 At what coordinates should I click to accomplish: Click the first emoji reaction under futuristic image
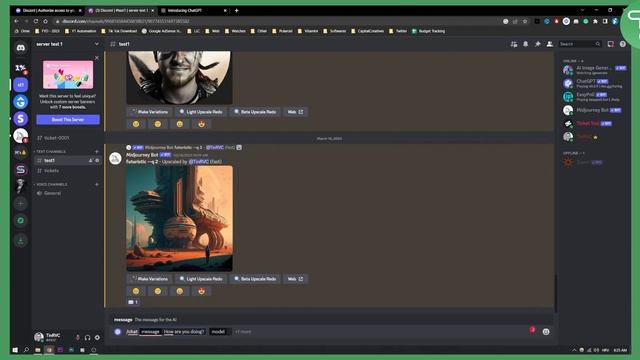pyautogui.click(x=136, y=291)
